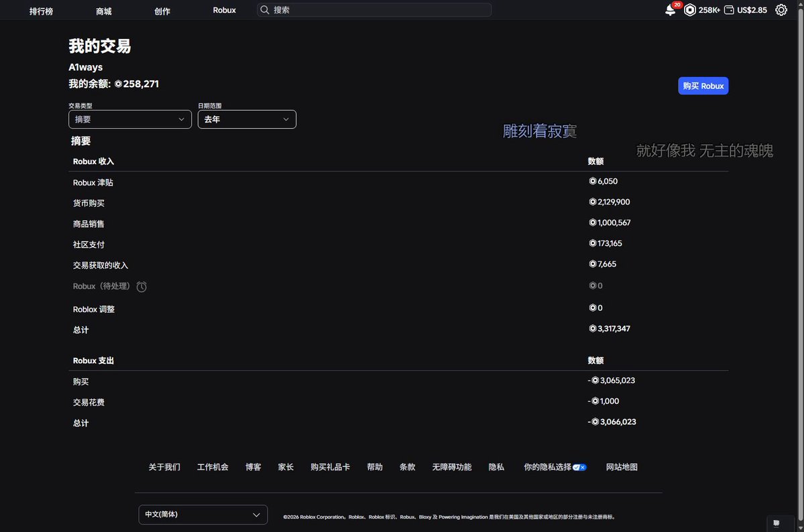This screenshot has height=532, width=804.
Task: Open the 帮助 footer link
Action: click(x=375, y=467)
